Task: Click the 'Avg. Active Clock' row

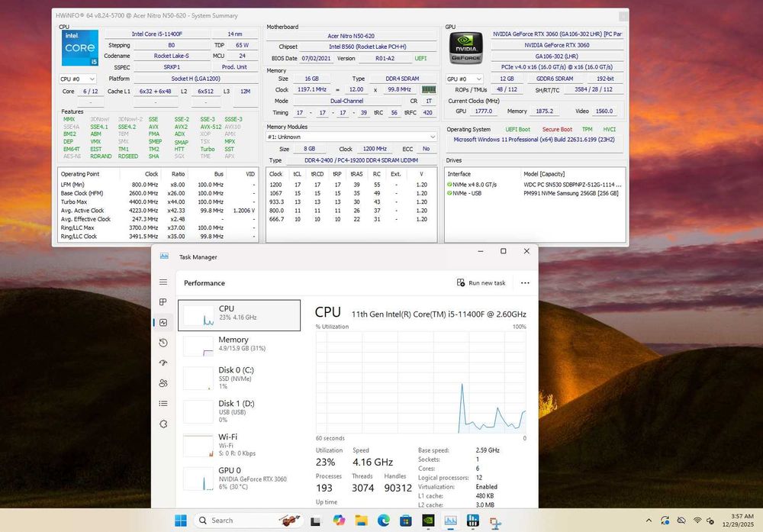Action: [158, 211]
